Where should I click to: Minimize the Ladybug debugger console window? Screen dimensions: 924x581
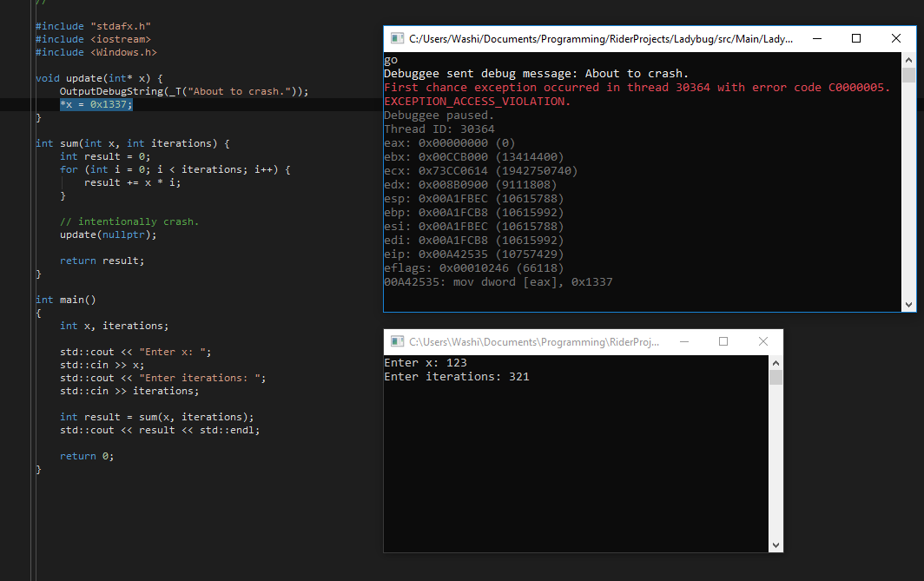pyautogui.click(x=816, y=39)
